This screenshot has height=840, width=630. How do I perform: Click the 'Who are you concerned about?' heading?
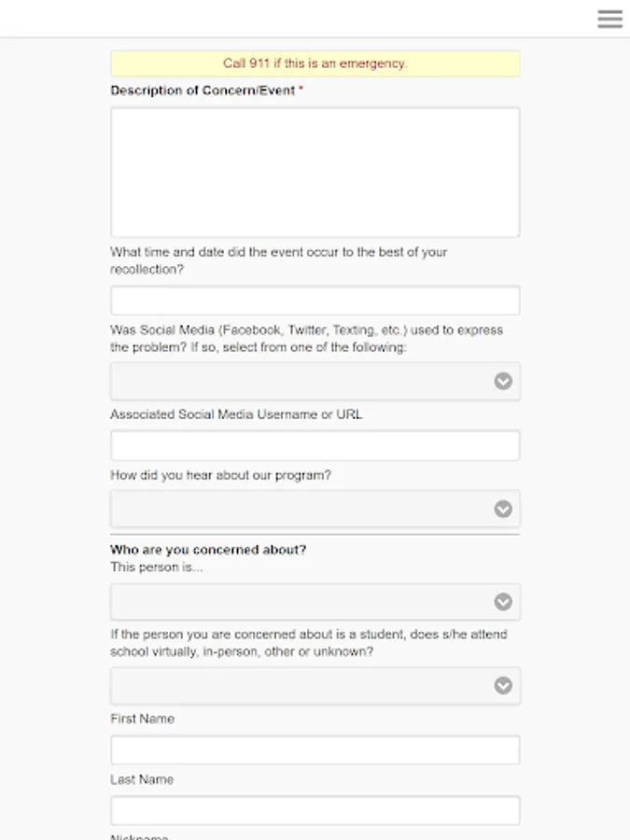pos(208,550)
